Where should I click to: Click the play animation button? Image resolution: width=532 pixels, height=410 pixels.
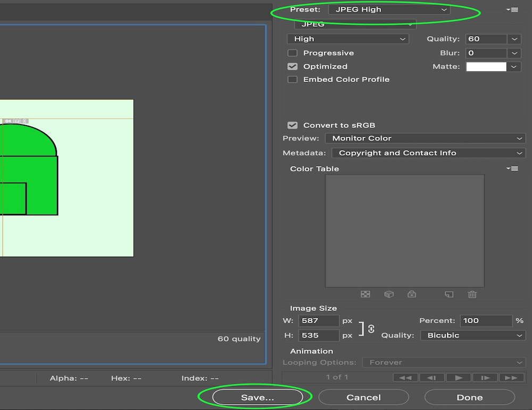coord(459,378)
